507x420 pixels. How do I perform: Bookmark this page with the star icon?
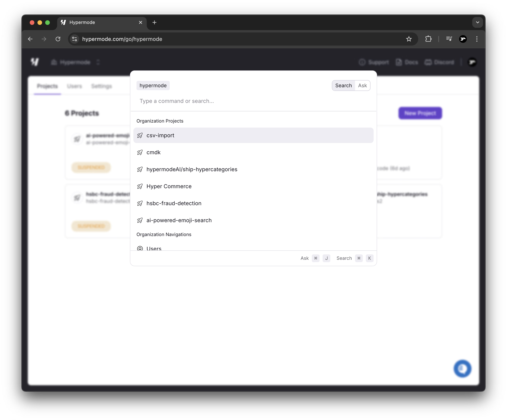[x=409, y=39]
